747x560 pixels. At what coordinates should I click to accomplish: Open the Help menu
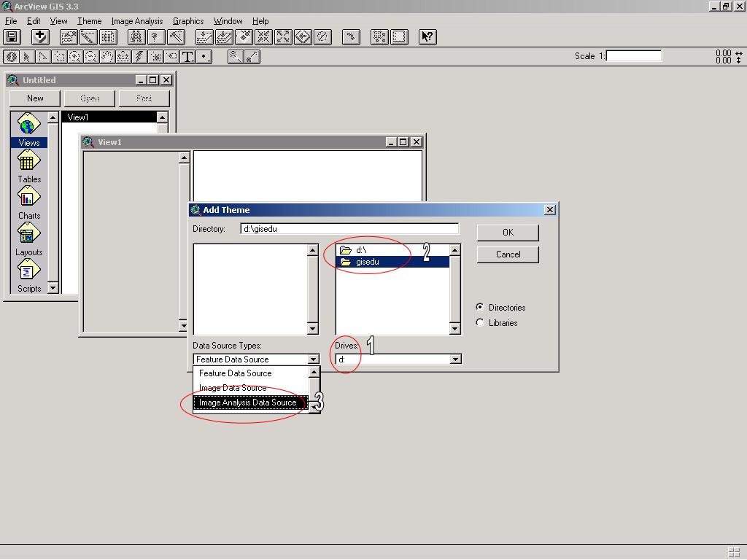[260, 21]
